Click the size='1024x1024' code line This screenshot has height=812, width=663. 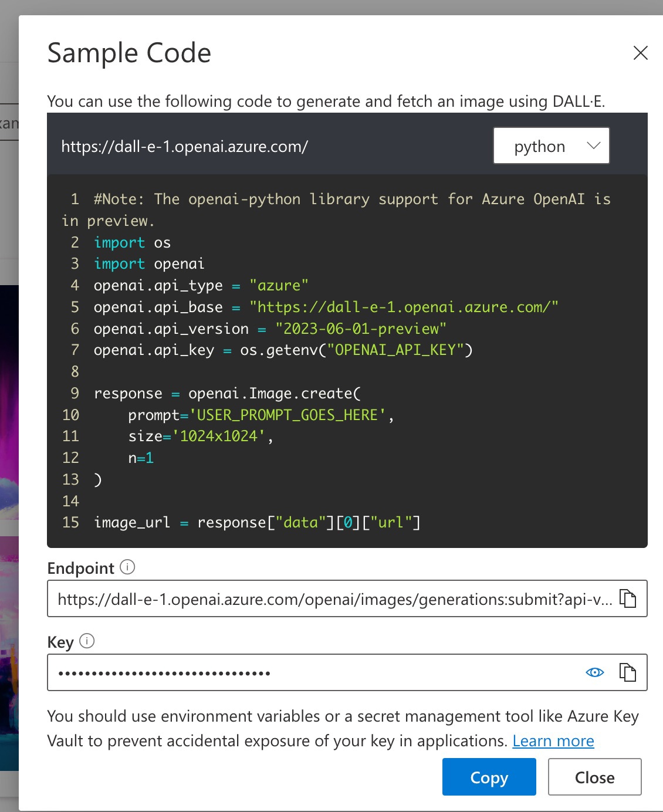click(x=201, y=436)
